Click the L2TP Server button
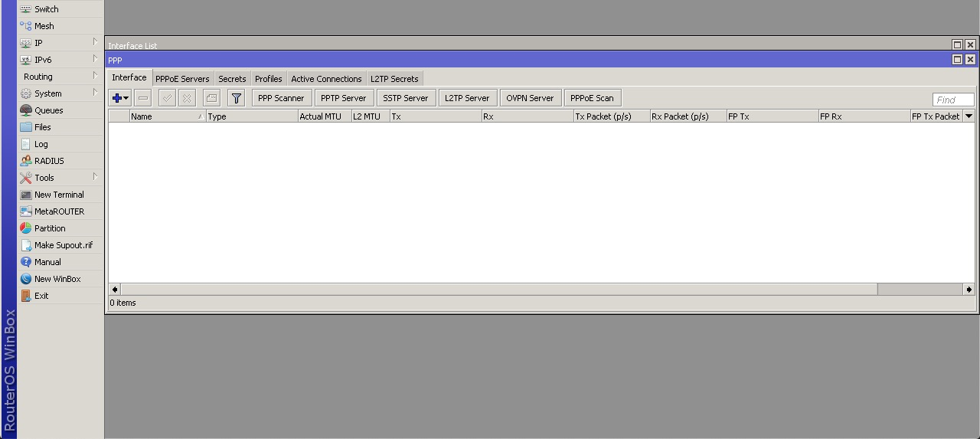 tap(467, 98)
